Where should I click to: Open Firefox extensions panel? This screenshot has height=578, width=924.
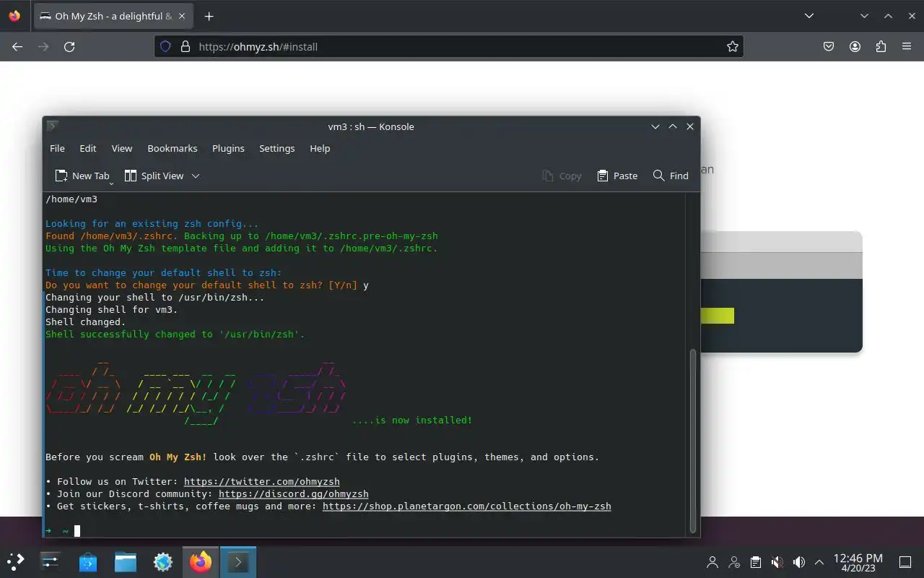[881, 46]
